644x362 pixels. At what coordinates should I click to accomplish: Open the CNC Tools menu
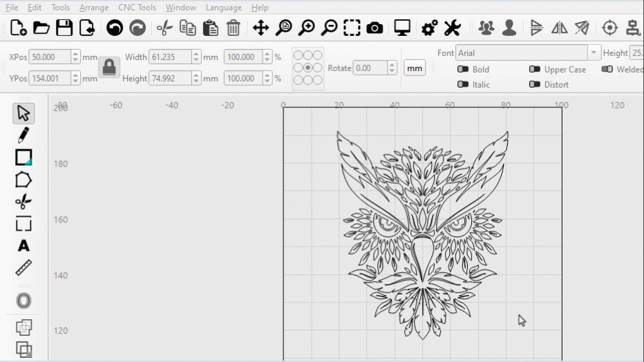click(x=137, y=8)
